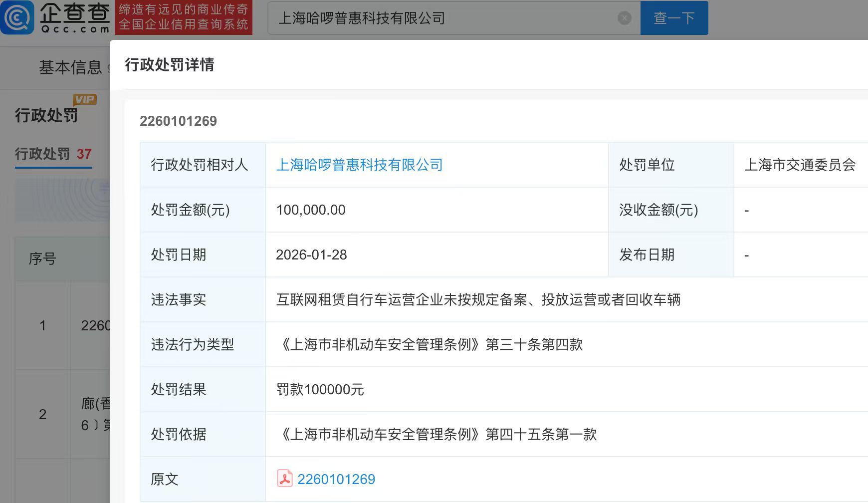Click the 序号 column header
868x503 pixels.
[42, 258]
